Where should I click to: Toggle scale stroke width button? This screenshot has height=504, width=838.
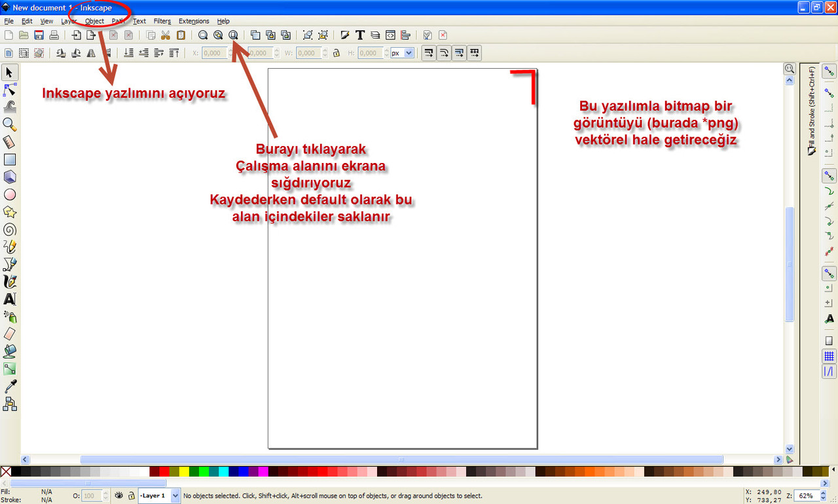[429, 53]
